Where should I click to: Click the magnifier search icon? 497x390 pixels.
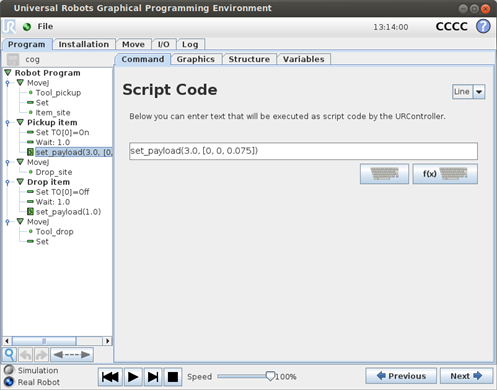click(x=9, y=354)
